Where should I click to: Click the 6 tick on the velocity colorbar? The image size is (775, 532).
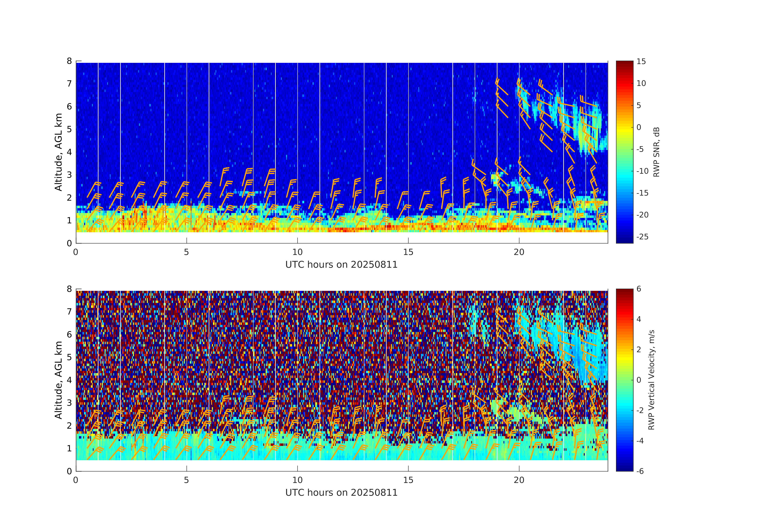click(639, 289)
